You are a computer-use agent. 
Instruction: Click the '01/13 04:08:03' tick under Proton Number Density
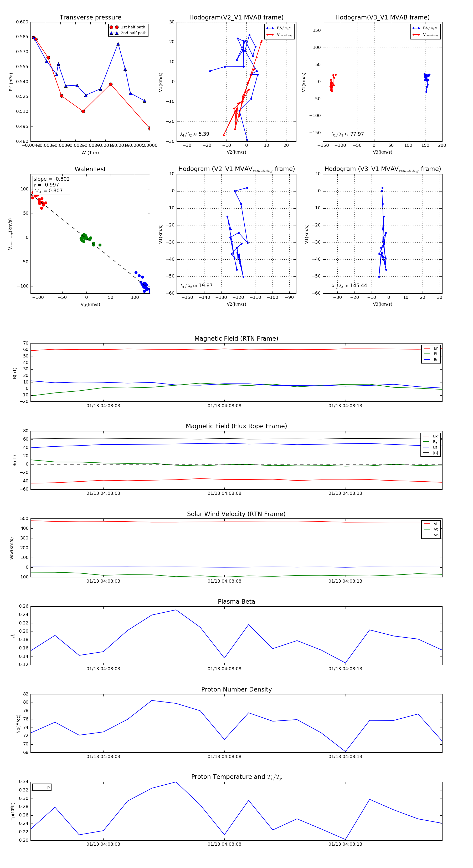click(x=103, y=756)
